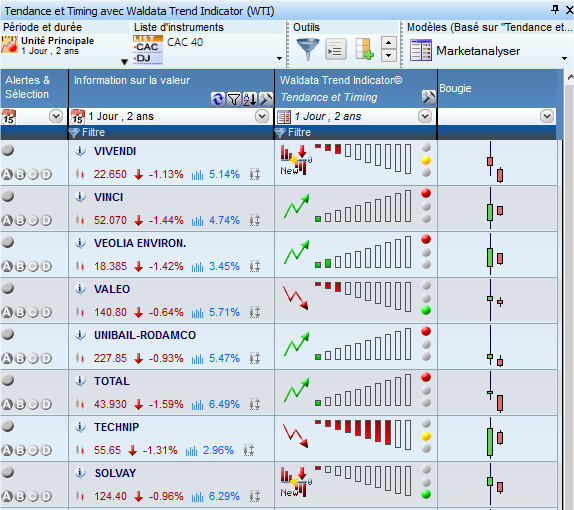Open tools icon in Waldata Trend Indicator header
Image resolution: width=574 pixels, height=510 pixels.
pos(428,97)
